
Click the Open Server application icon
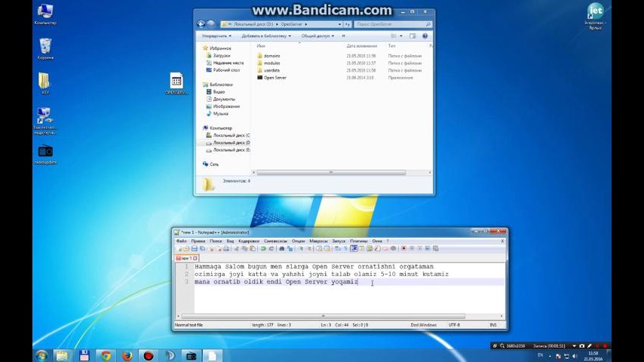(259, 77)
